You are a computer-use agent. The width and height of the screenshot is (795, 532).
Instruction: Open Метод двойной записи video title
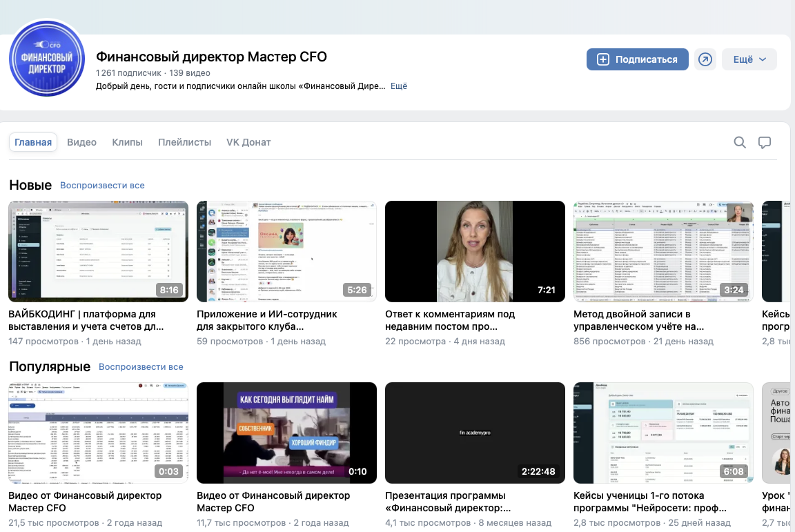pyautogui.click(x=639, y=321)
